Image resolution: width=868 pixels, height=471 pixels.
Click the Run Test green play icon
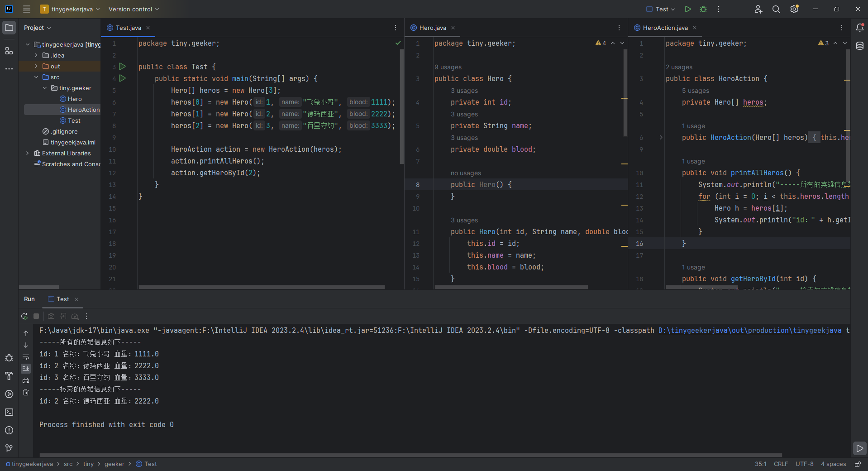tap(688, 9)
